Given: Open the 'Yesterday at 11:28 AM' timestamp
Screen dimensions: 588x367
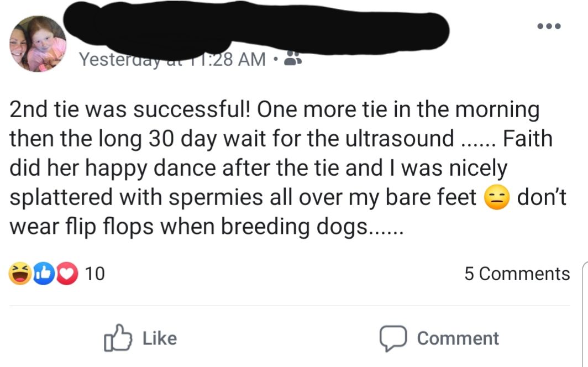Looking at the screenshot, I should (171, 59).
